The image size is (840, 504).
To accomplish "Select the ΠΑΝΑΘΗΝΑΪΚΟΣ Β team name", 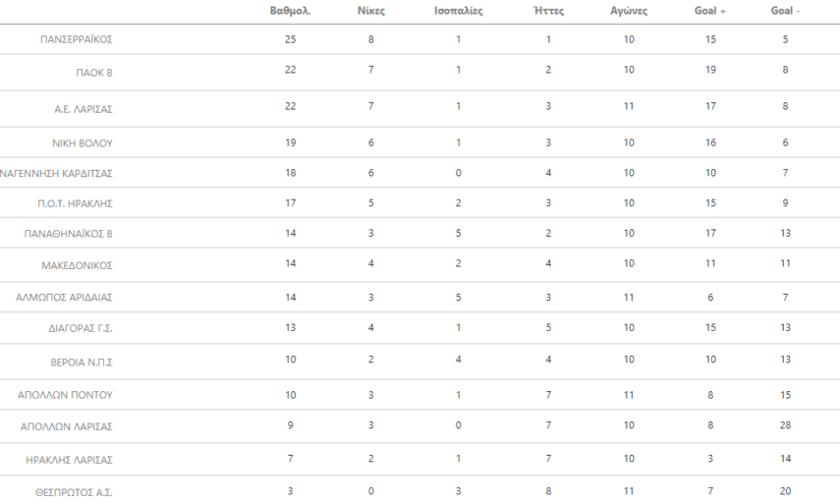I will pyautogui.click(x=69, y=235).
